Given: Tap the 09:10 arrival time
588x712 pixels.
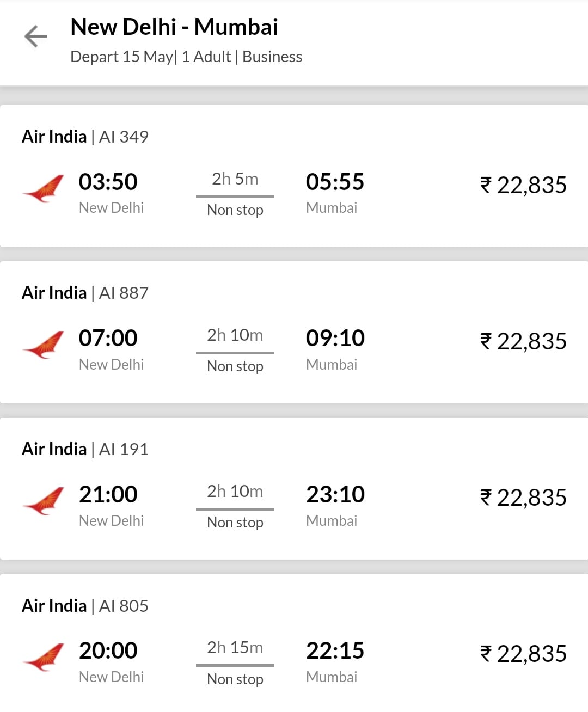Looking at the screenshot, I should 335,338.
